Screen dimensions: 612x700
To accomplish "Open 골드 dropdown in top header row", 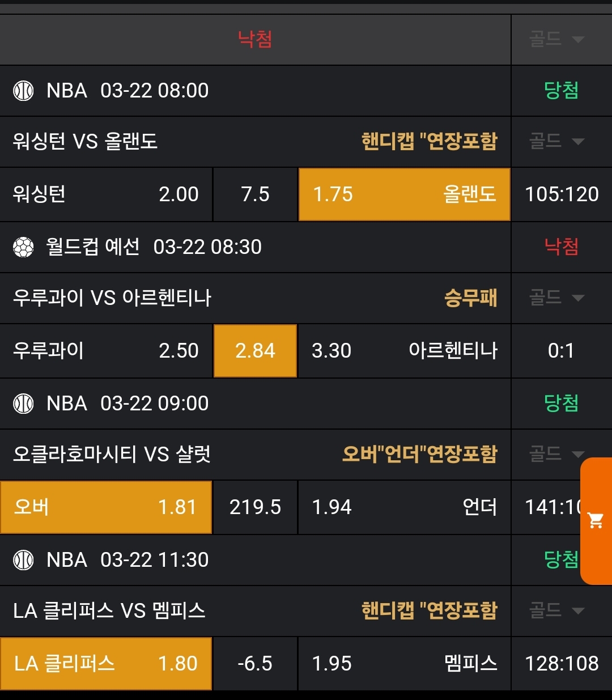I will coord(556,39).
